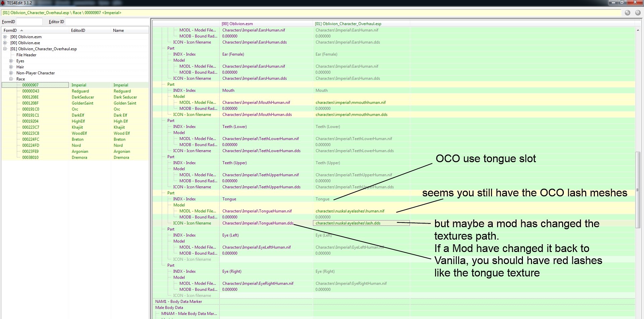Select the Male Body Data row
Image resolution: width=644 pixels, height=319 pixels.
pos(394,308)
